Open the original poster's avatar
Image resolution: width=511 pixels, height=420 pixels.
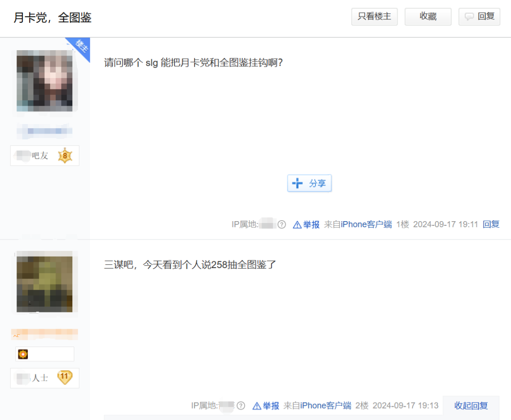pos(44,81)
